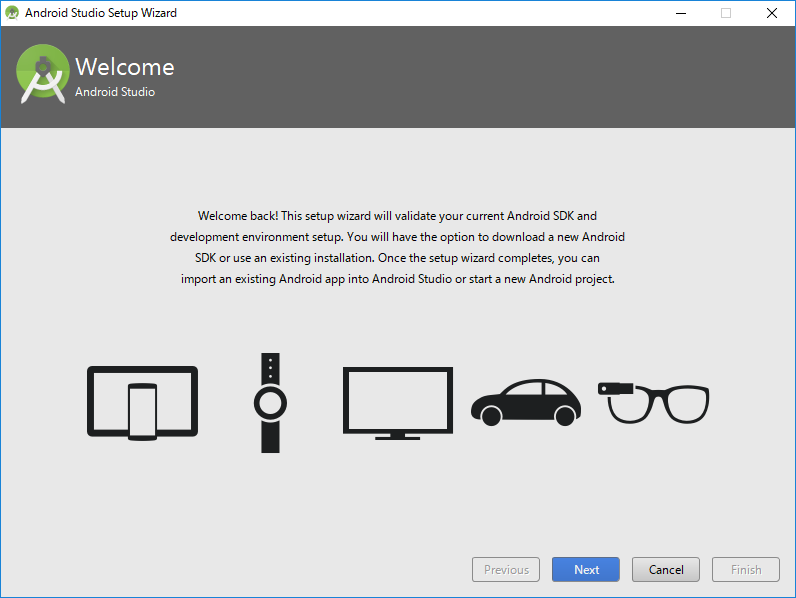This screenshot has height=598, width=796.
Task: Proceed with the Next button
Action: click(x=586, y=570)
